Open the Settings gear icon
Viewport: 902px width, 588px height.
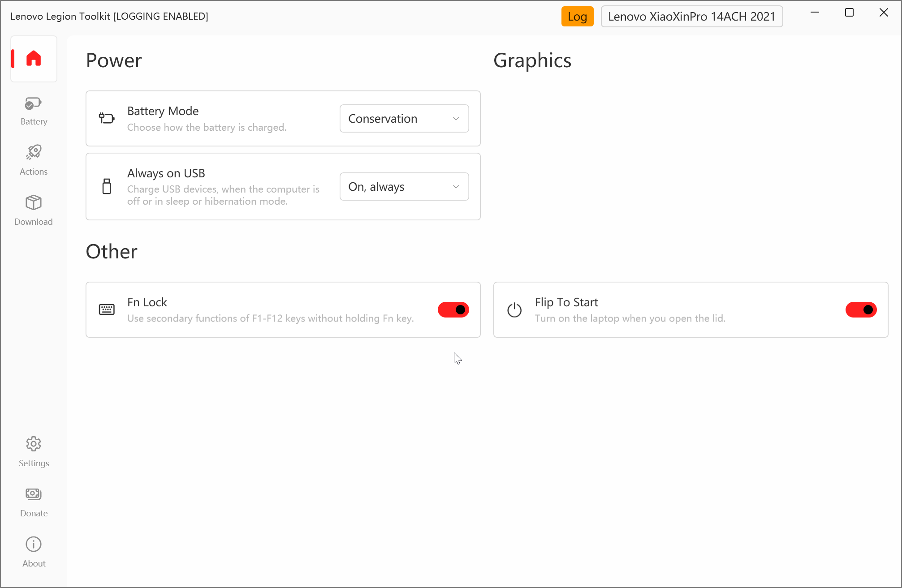pos(34,444)
